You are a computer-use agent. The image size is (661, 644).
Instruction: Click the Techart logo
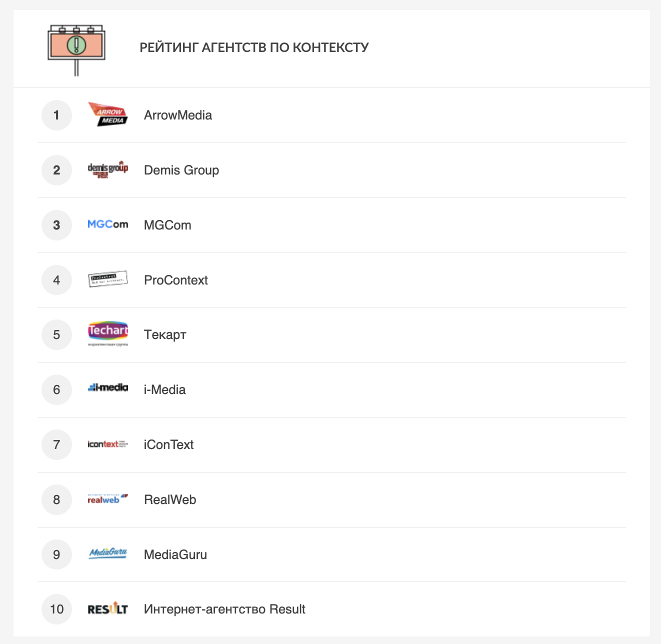(107, 334)
